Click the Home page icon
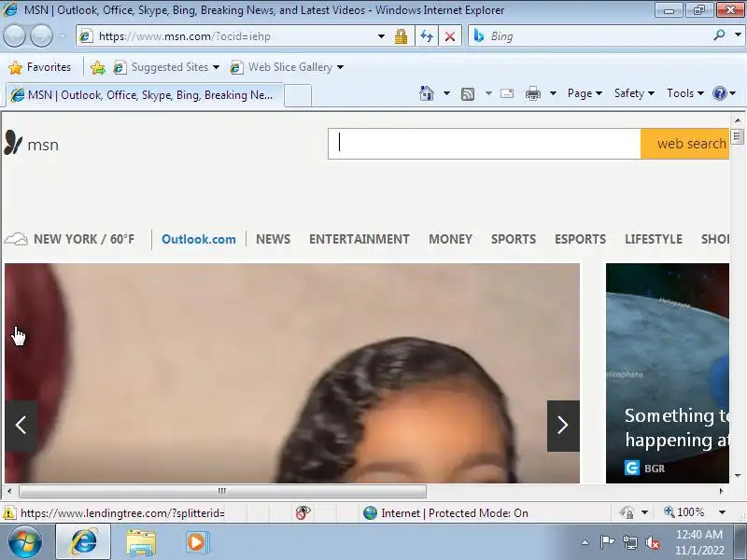Viewport: 747px width, 560px height. 427,93
